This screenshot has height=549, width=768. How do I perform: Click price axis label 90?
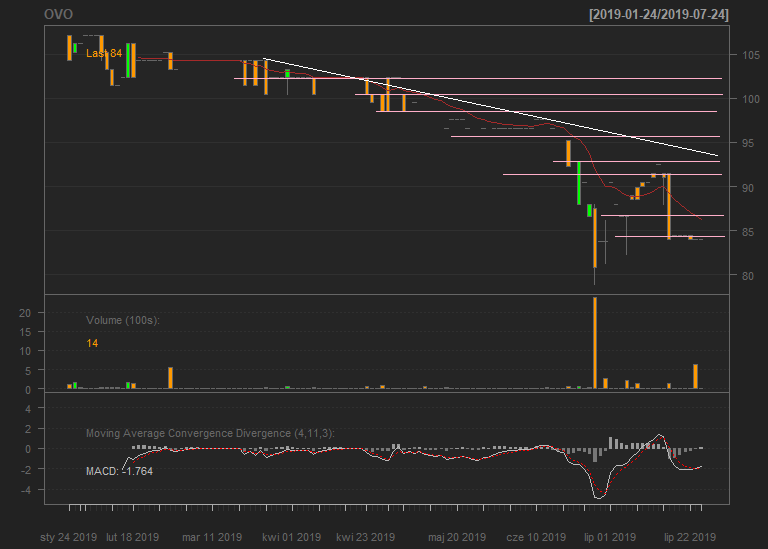(x=748, y=188)
